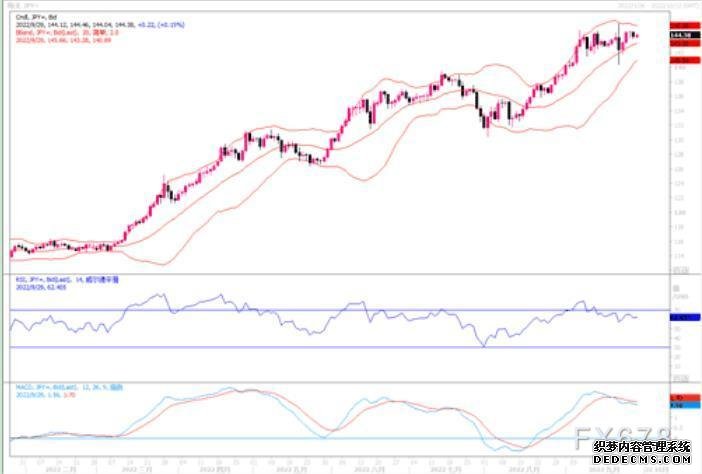
Task: Click the lower RSI oversold threshold line
Action: (300, 347)
